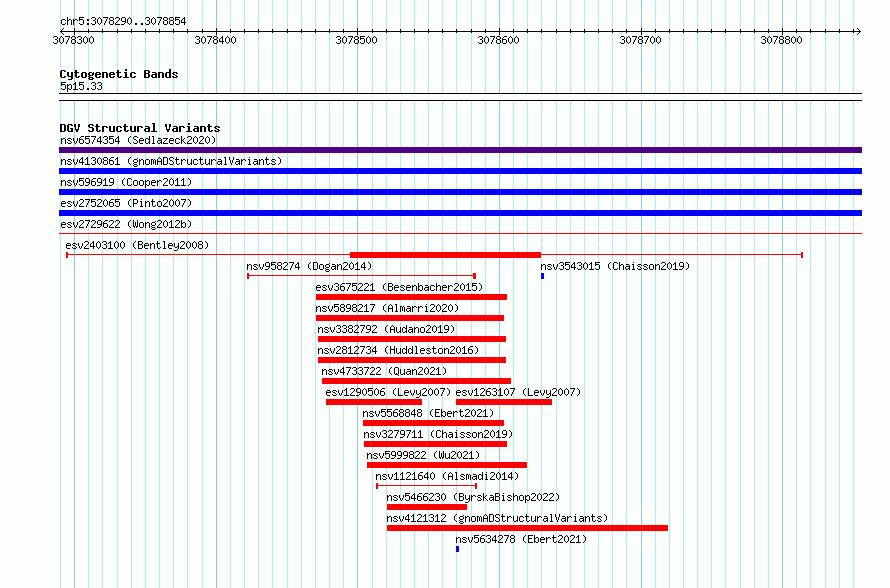
Task: Click ruler position 3078400
Action: tap(215, 40)
